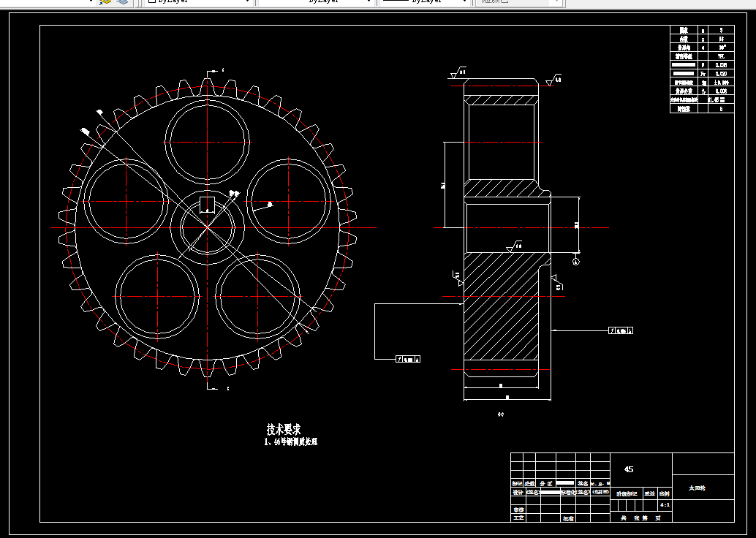756x538 pixels.
Task: Click the '工艺' row label
Action: click(518, 518)
